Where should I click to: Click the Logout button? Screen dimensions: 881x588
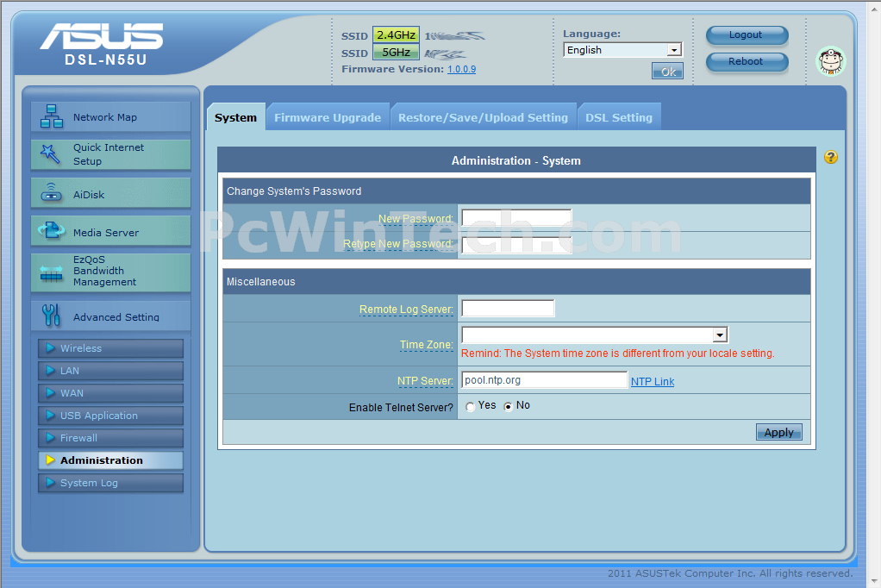point(747,34)
